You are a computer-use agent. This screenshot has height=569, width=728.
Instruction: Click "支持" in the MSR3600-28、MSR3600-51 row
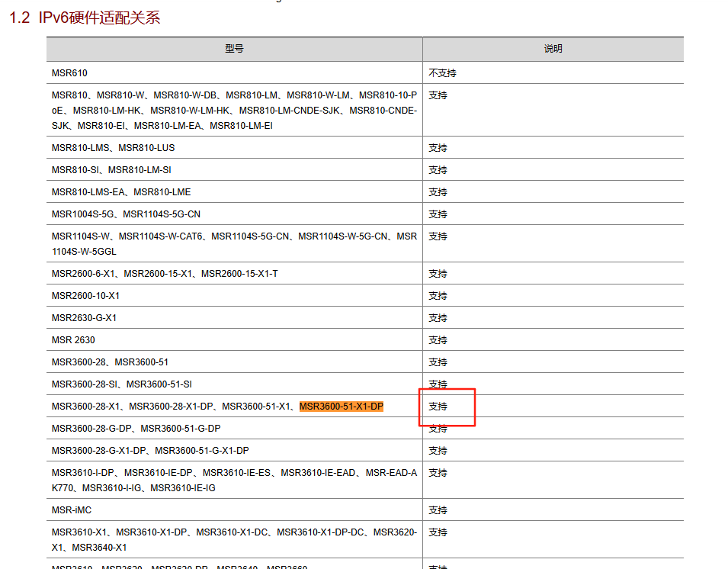tap(438, 362)
